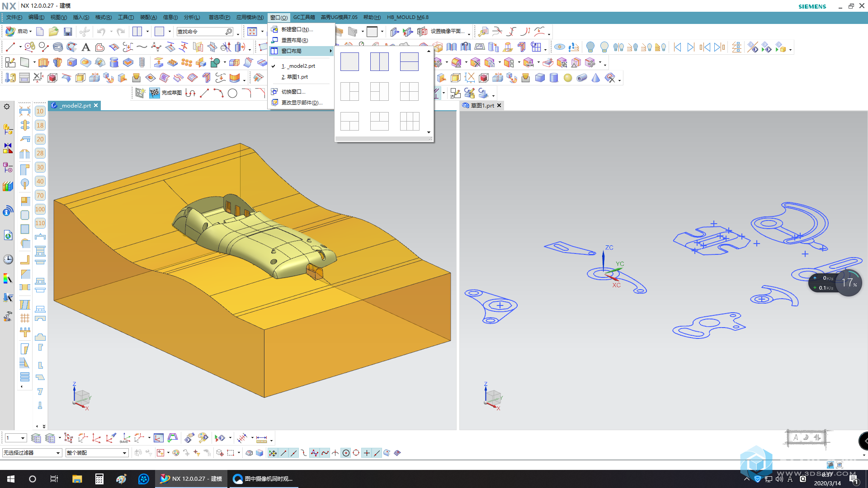Viewport: 868px width, 488px height.
Task: Expand the 设置镜像平面 toolbar dropdown arrow
Action: click(469, 34)
